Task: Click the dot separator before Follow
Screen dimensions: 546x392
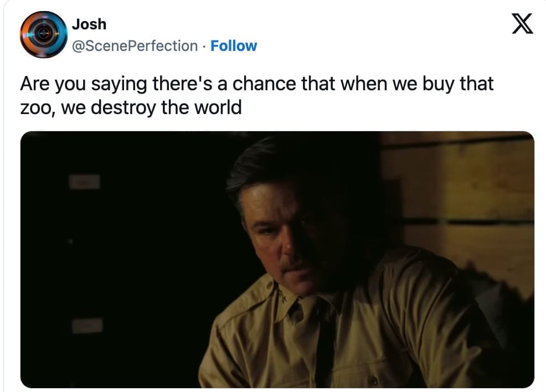Action: 204,46
